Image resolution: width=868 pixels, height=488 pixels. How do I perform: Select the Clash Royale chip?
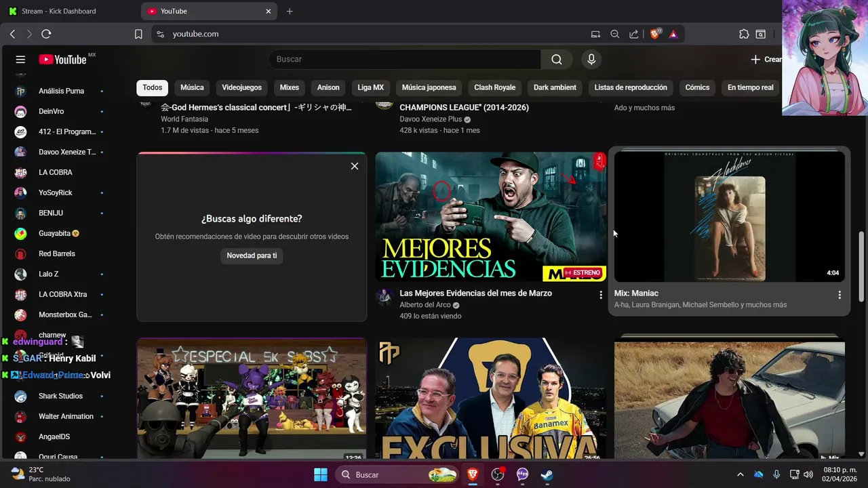[495, 87]
